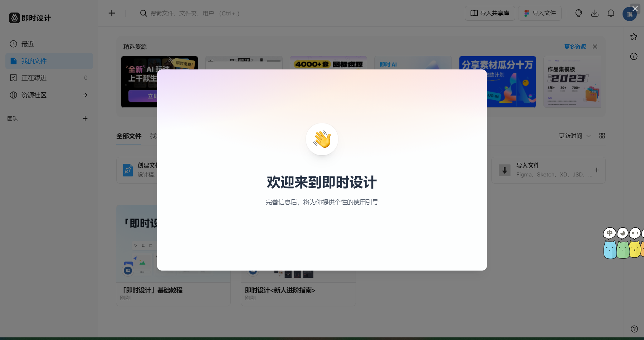Open 正在跟进 in the sidebar

pos(49,78)
